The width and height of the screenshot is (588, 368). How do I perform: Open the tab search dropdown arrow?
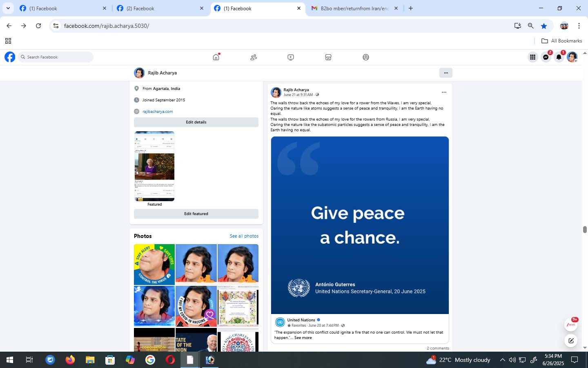tap(8, 8)
